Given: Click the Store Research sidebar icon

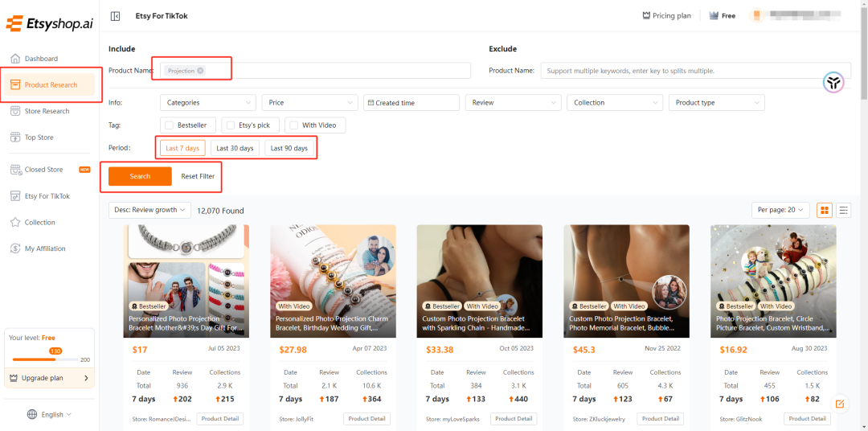Looking at the screenshot, I should tap(15, 111).
